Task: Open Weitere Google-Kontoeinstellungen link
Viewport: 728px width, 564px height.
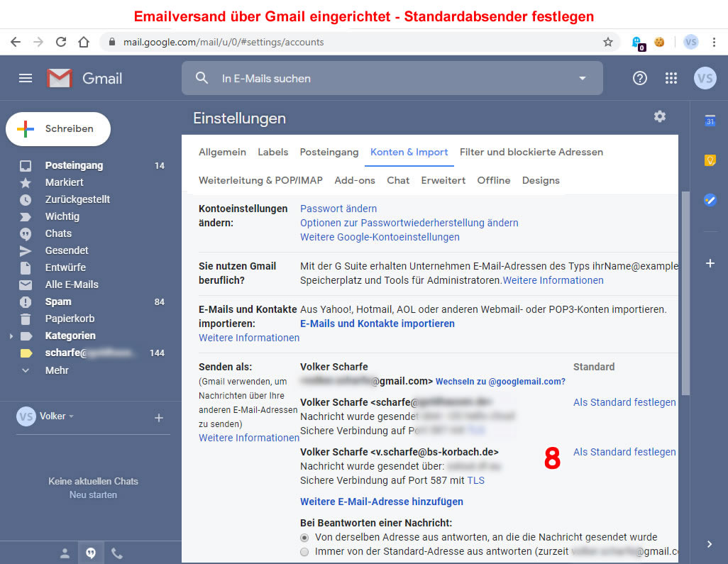Action: 380,237
